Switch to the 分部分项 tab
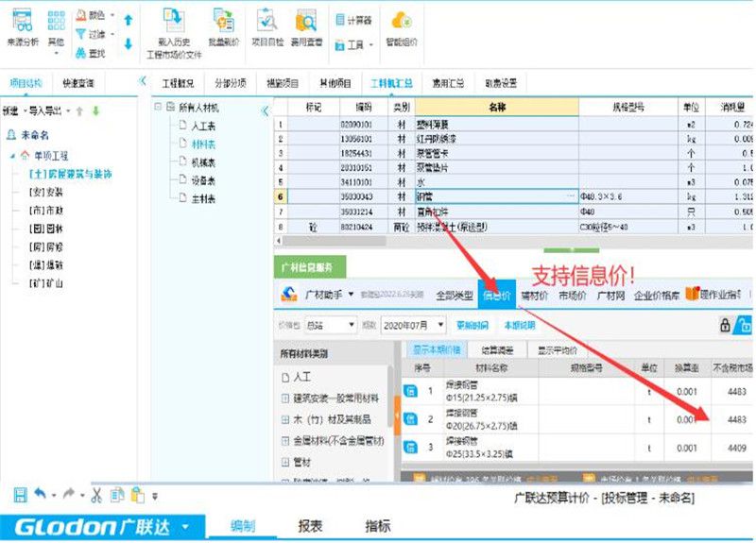The width and height of the screenshot is (756, 543). [231, 83]
